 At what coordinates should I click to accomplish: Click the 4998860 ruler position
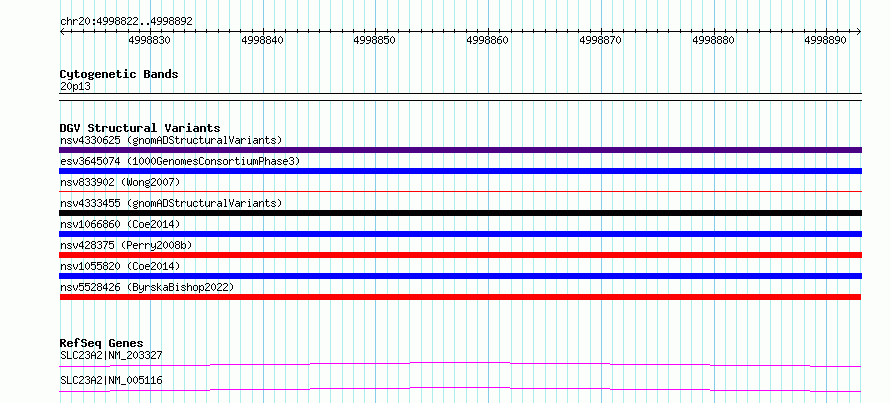pyautogui.click(x=488, y=40)
